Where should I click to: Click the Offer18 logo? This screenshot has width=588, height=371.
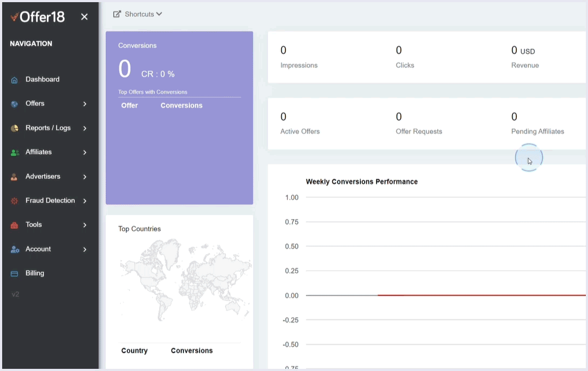[37, 17]
